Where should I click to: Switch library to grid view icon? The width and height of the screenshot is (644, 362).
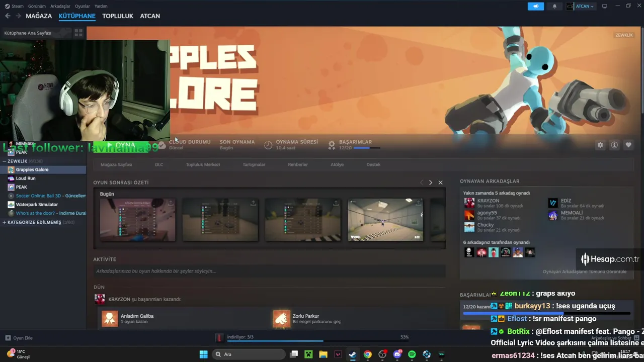78,33
